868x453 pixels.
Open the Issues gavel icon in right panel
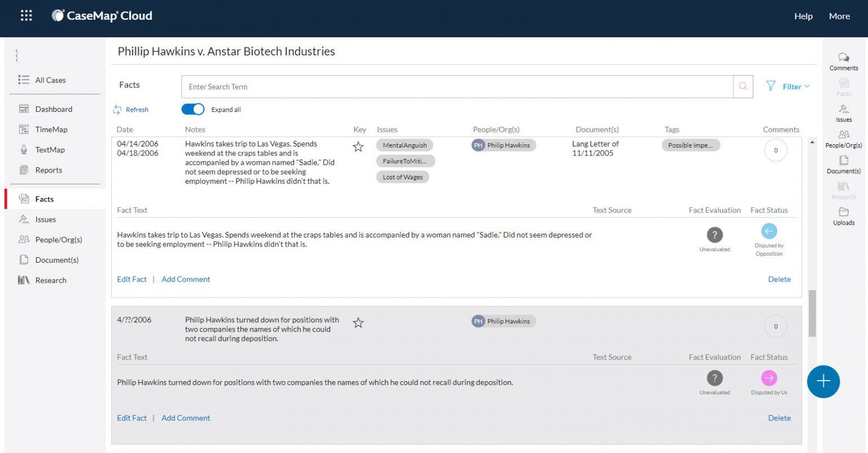(x=843, y=109)
